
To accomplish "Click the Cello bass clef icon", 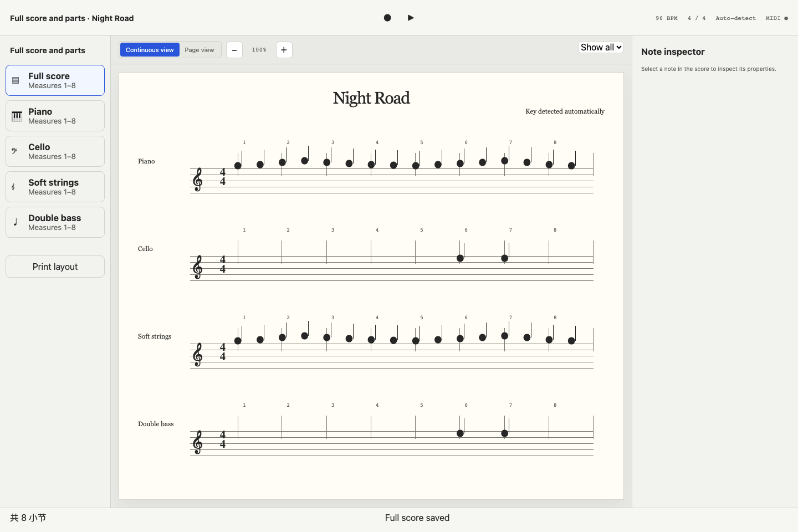I will pos(14,151).
